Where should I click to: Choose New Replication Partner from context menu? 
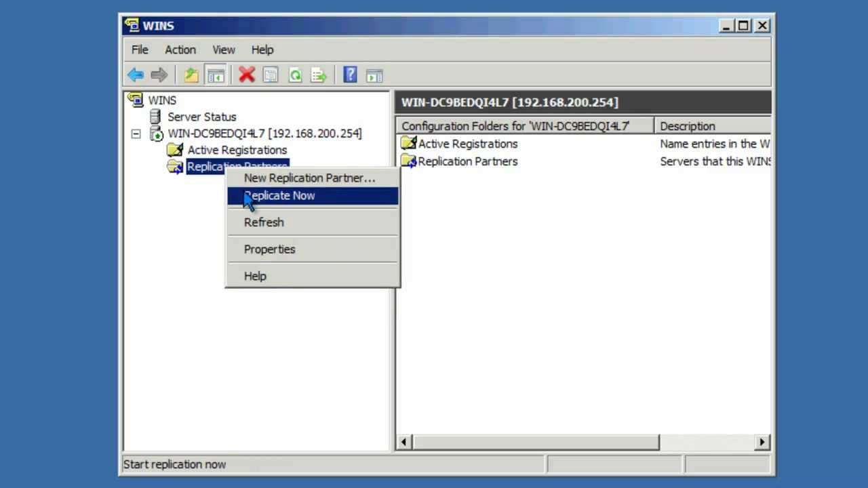click(x=309, y=178)
